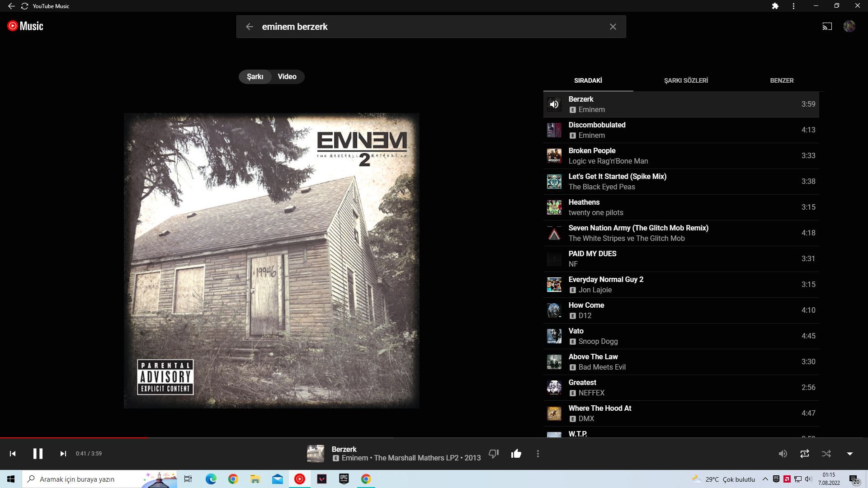This screenshot has width=868, height=488.
Task: Open the three-dot menu for Berzerk
Action: click(x=538, y=454)
